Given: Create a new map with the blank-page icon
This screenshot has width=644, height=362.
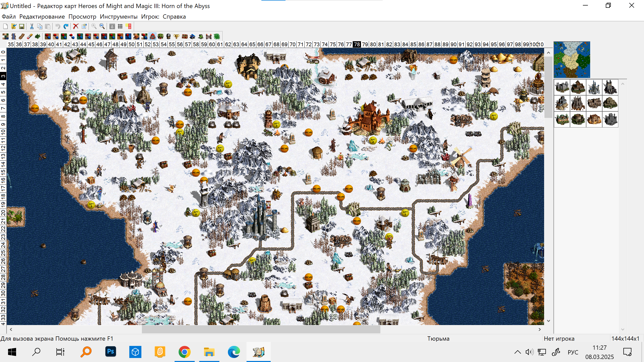Looking at the screenshot, I should 5,26.
